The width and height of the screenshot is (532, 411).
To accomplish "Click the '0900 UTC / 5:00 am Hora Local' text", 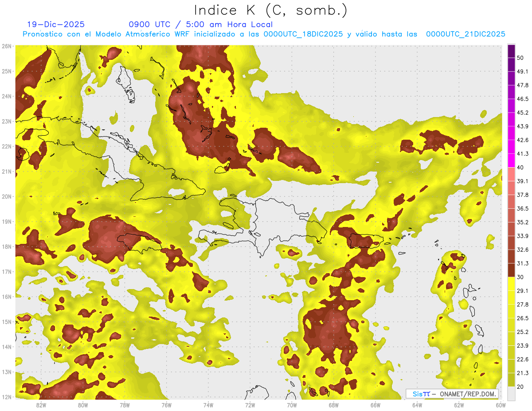I will click(x=200, y=24).
